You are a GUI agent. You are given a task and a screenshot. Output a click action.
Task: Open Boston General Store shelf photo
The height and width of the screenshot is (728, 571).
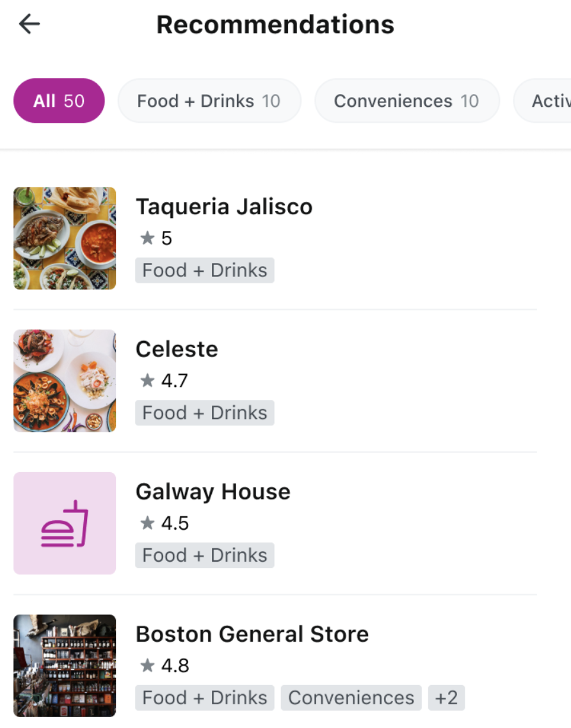(x=65, y=665)
